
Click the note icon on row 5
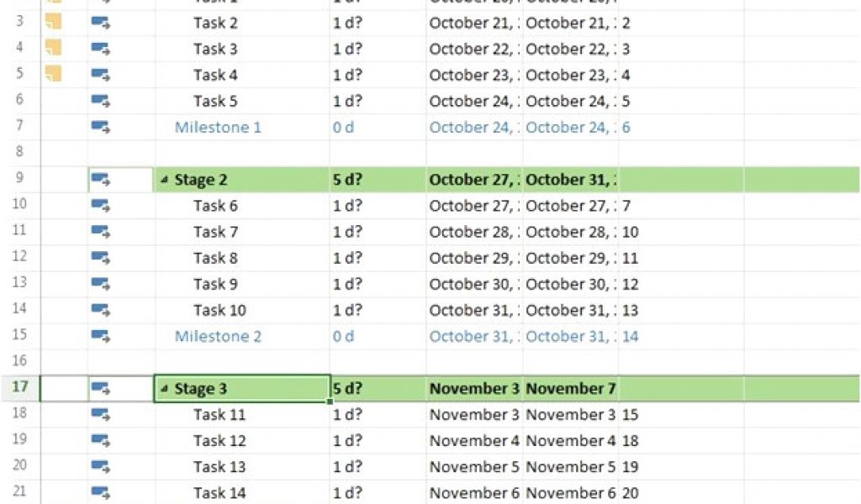pyautogui.click(x=53, y=75)
